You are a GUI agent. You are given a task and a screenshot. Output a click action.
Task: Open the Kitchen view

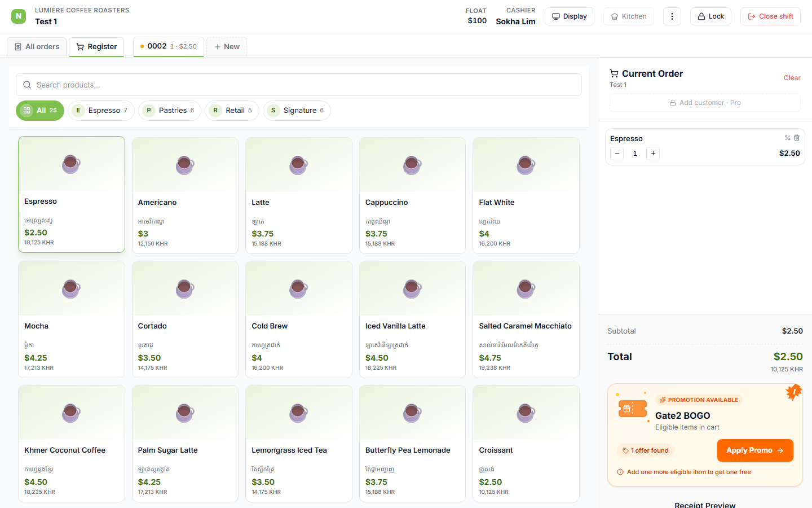click(629, 16)
